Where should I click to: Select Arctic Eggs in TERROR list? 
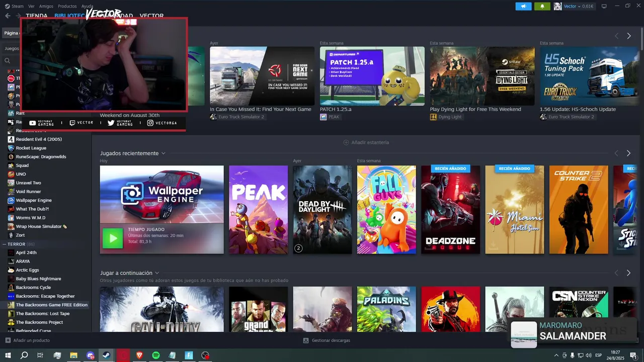[x=27, y=270]
